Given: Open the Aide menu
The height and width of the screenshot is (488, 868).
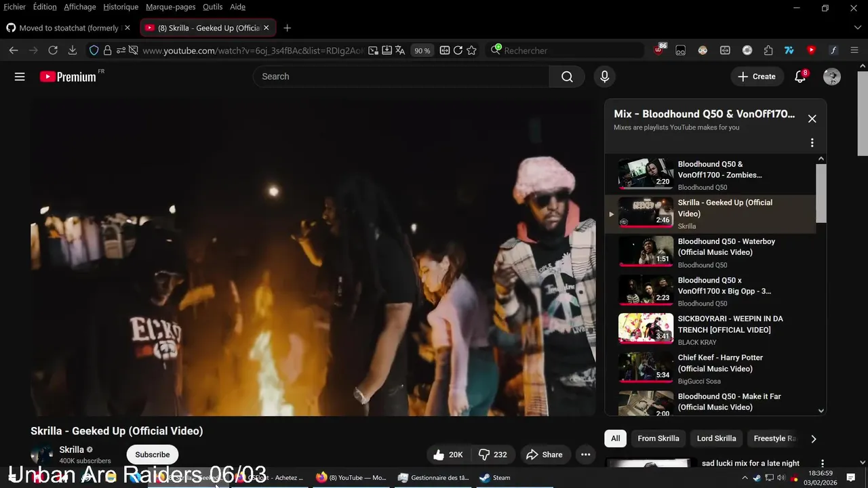Looking at the screenshot, I should coord(237,7).
